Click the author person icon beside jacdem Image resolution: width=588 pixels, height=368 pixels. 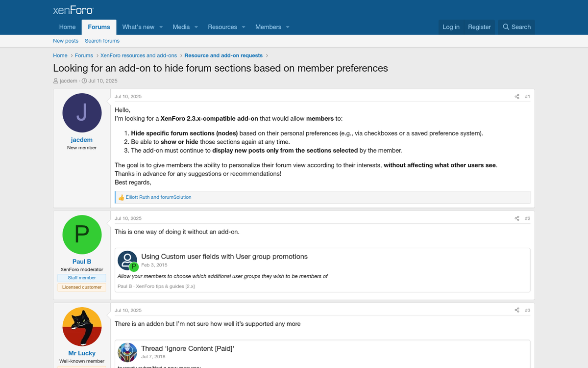(x=55, y=80)
